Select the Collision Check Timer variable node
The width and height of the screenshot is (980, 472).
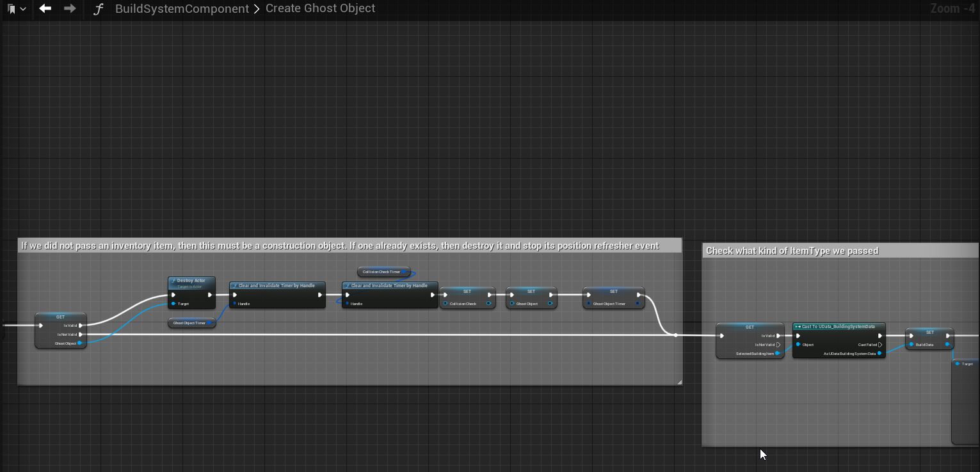(382, 272)
